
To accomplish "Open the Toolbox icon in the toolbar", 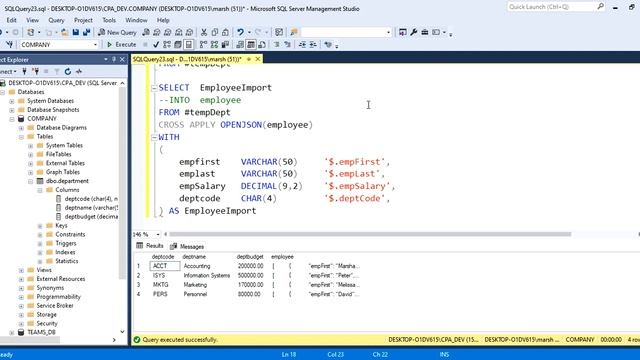I will 424,32.
